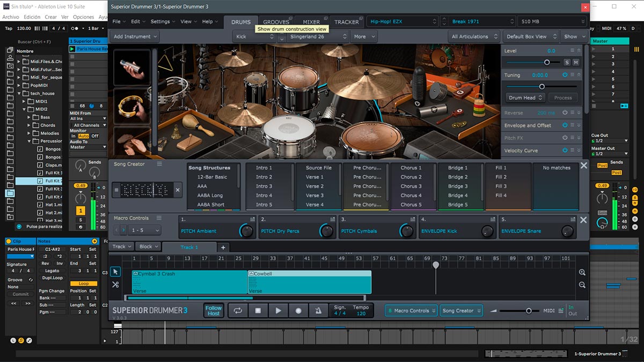Close the Song Creator panel
This screenshot has width=644, height=362.
click(583, 166)
